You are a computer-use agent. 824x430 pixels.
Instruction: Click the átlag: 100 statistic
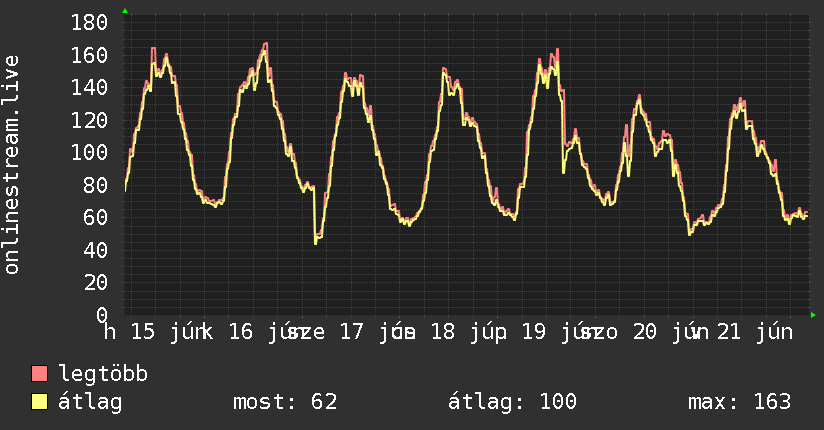pyautogui.click(x=512, y=402)
